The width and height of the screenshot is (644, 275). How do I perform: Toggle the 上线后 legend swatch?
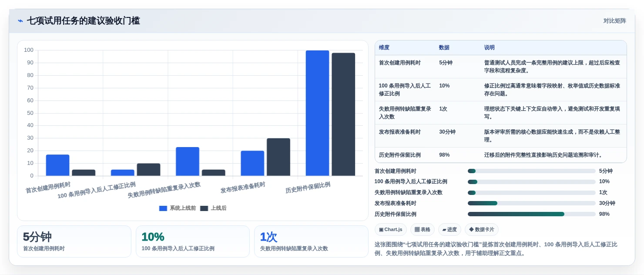click(204, 208)
